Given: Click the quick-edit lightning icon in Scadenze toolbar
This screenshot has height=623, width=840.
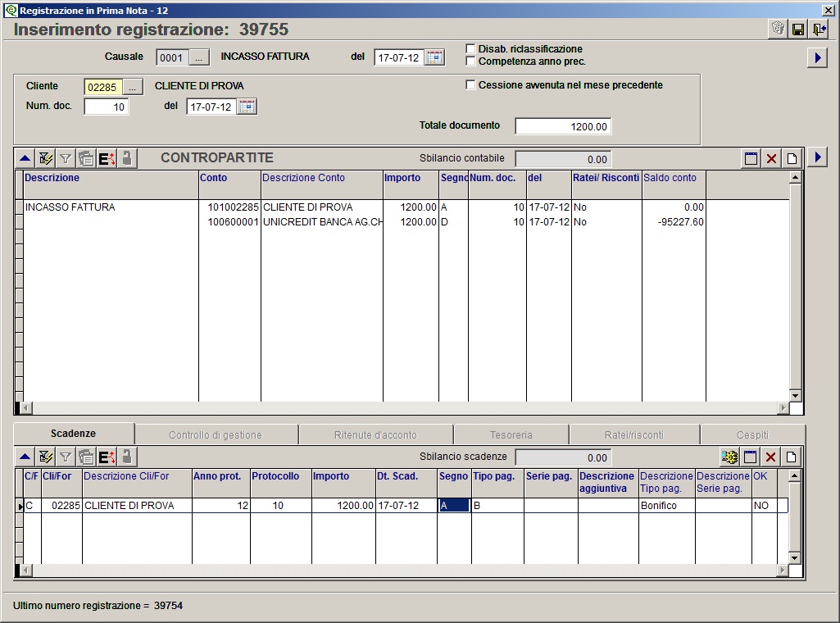Looking at the screenshot, I should pyautogui.click(x=46, y=457).
